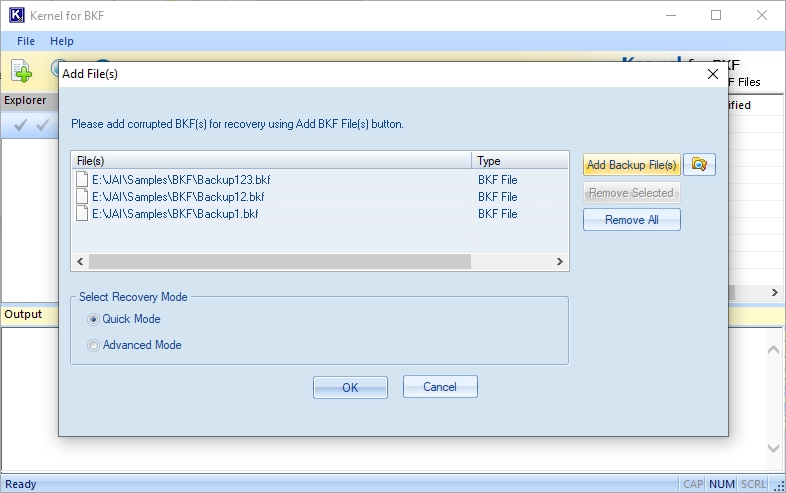Select E:\JAI\Samples\BKF\Backup12.bkf entry
The width and height of the screenshot is (786, 493).
click(178, 197)
